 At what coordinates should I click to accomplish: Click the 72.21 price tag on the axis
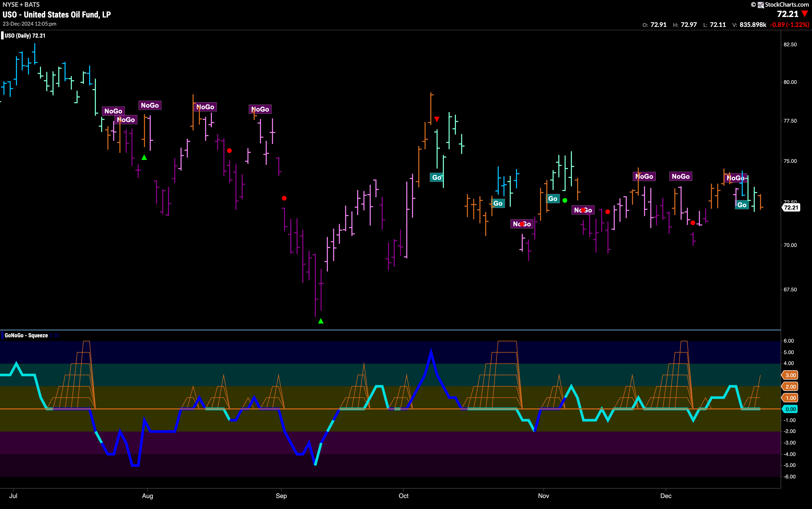pyautogui.click(x=791, y=207)
